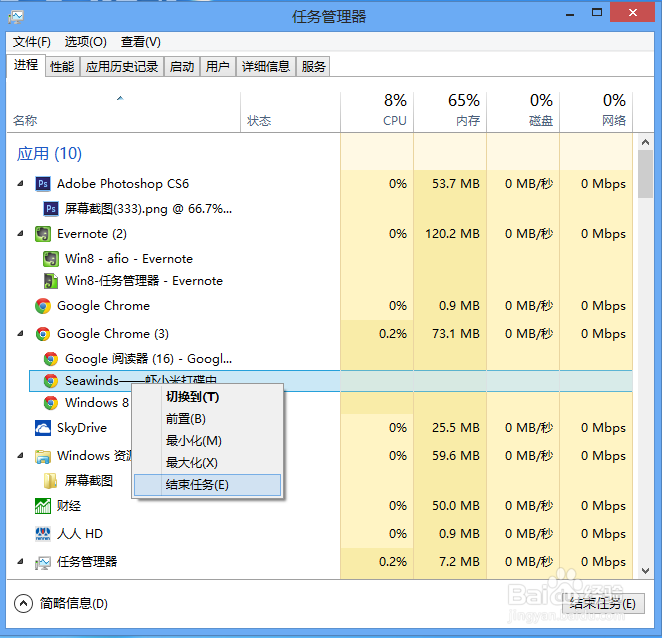Select the 财经 process name
The image size is (662, 638).
pyautogui.click(x=69, y=506)
